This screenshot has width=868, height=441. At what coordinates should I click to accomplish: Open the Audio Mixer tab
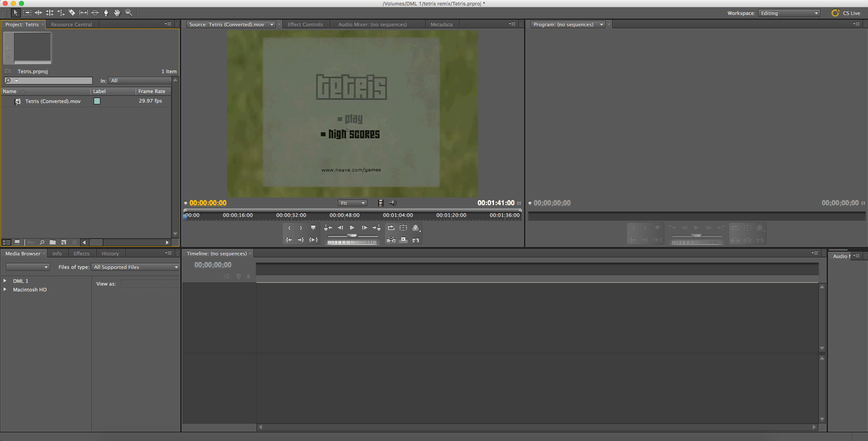(x=372, y=24)
